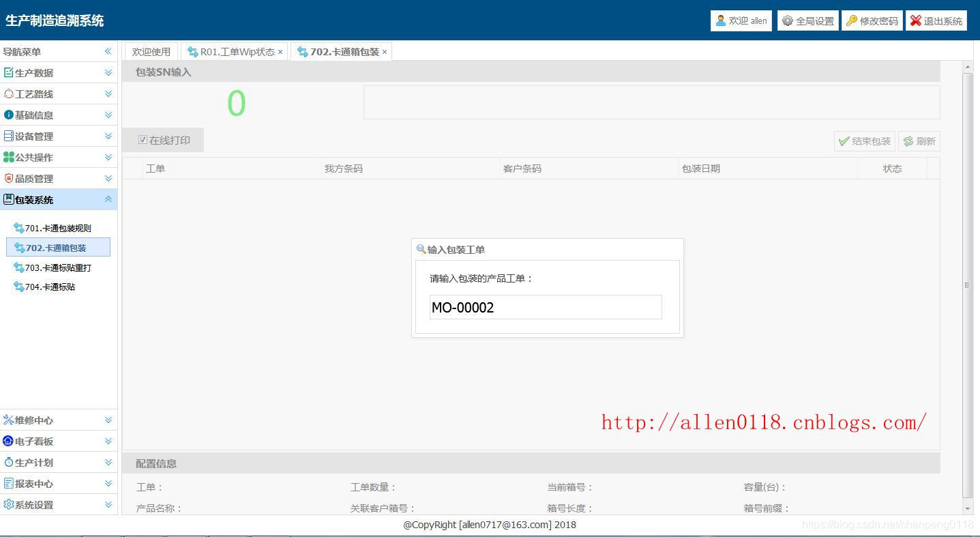Expand the 系统设置 section chevron
Screen dimensions: 980x537
point(108,504)
